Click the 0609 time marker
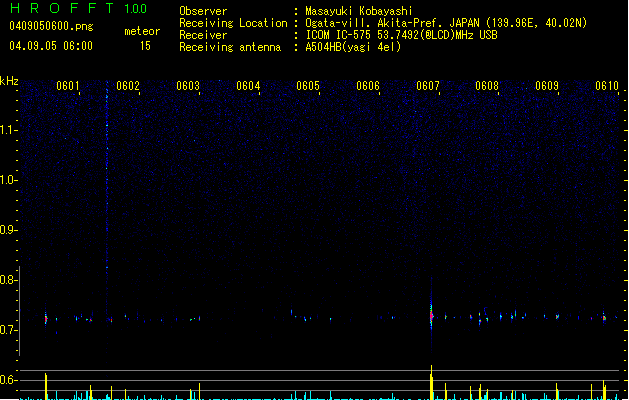The height and width of the screenshot is (400, 629). pos(547,86)
